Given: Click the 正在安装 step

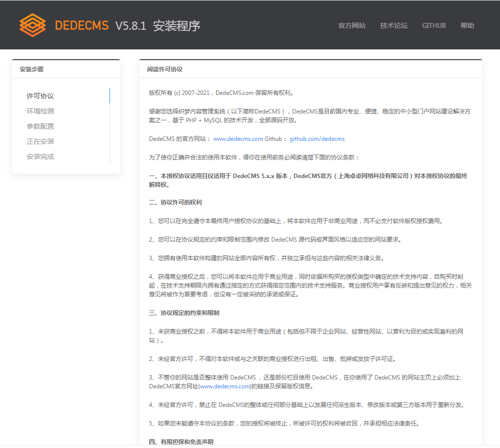Looking at the screenshot, I should [x=40, y=141].
